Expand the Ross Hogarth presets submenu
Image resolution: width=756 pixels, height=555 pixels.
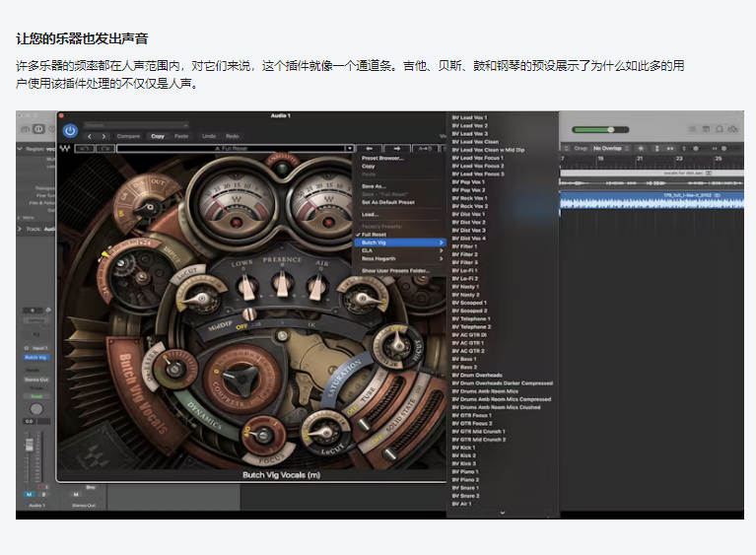tap(399, 259)
